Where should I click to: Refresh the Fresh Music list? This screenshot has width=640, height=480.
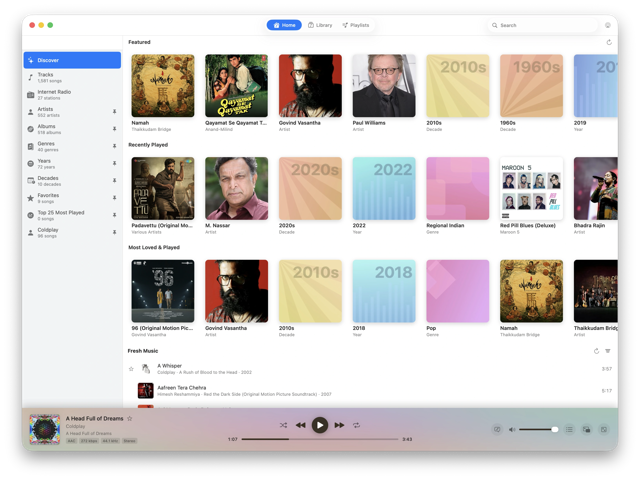(x=596, y=351)
